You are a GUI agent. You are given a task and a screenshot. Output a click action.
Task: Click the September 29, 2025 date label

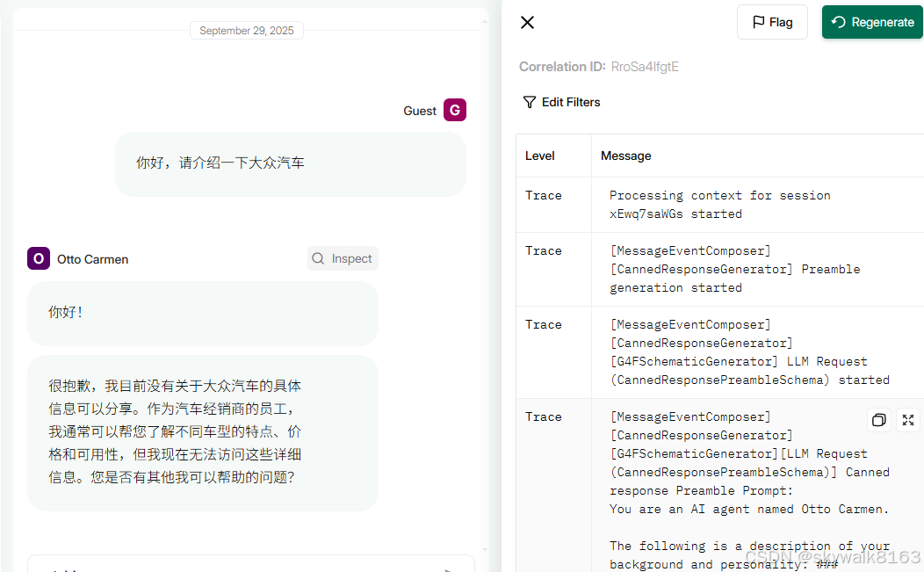click(x=246, y=31)
